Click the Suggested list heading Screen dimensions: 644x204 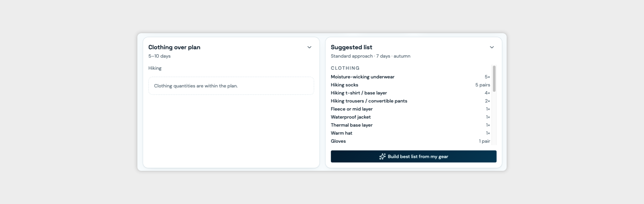[x=352, y=47]
